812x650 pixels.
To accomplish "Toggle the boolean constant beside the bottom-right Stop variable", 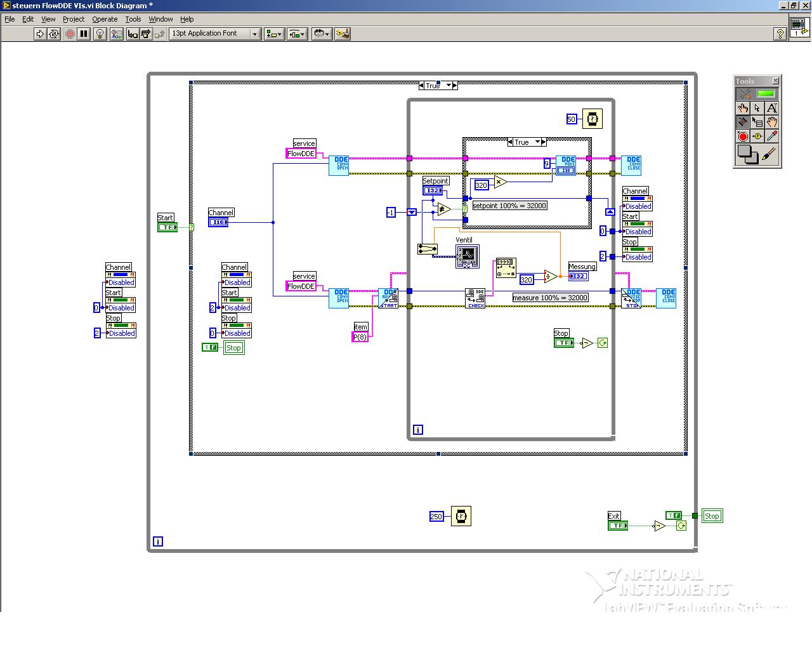I will pos(674,515).
